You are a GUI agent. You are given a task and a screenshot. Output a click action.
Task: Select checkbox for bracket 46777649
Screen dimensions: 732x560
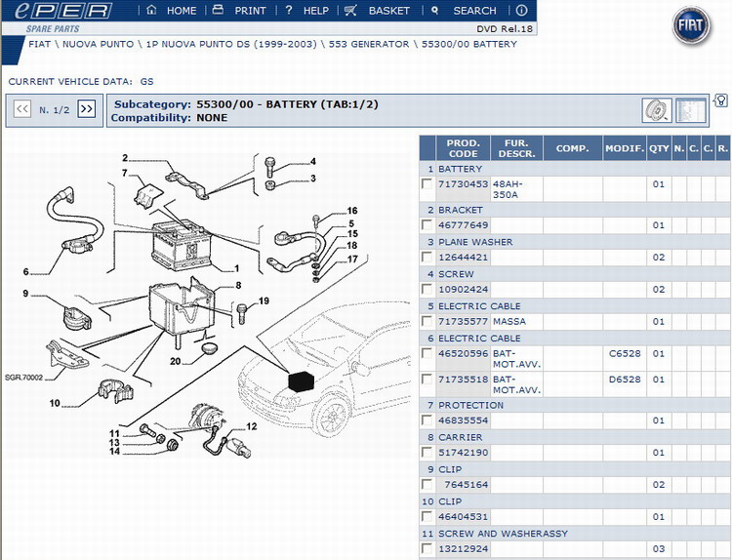tap(427, 225)
